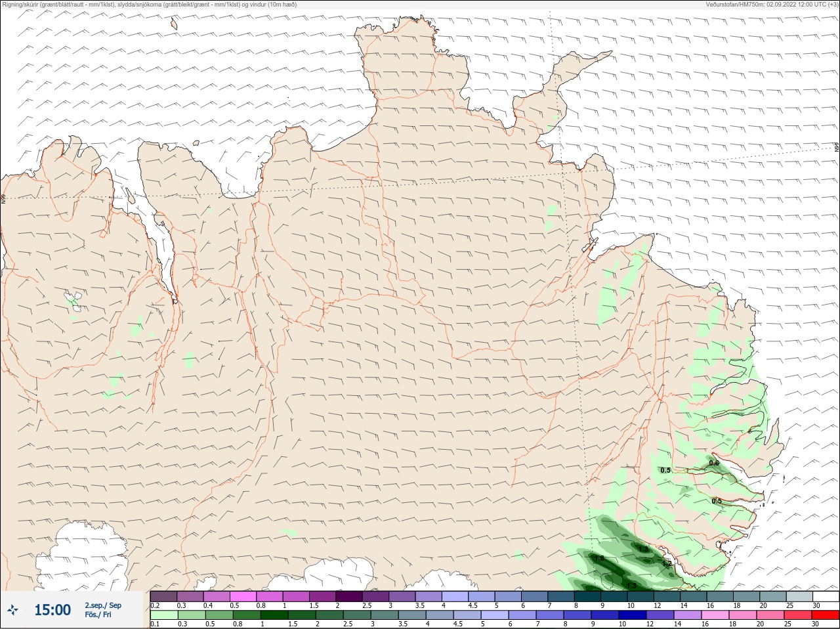Select the white 30 swatch, upper scale

tap(826, 596)
